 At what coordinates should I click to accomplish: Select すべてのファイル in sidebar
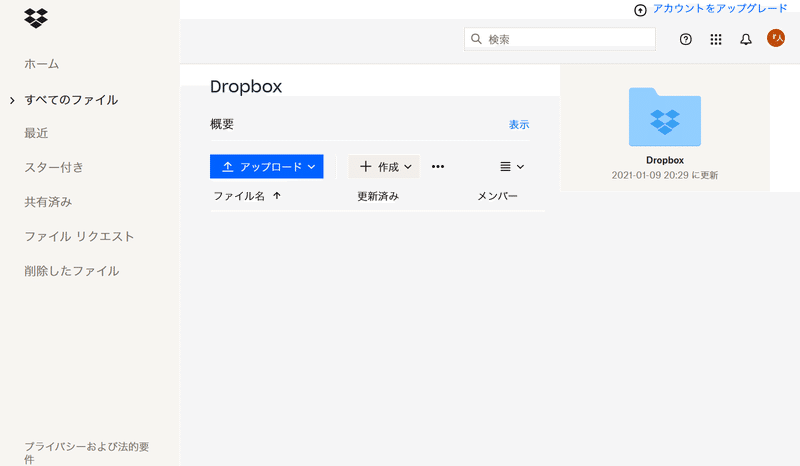point(71,100)
